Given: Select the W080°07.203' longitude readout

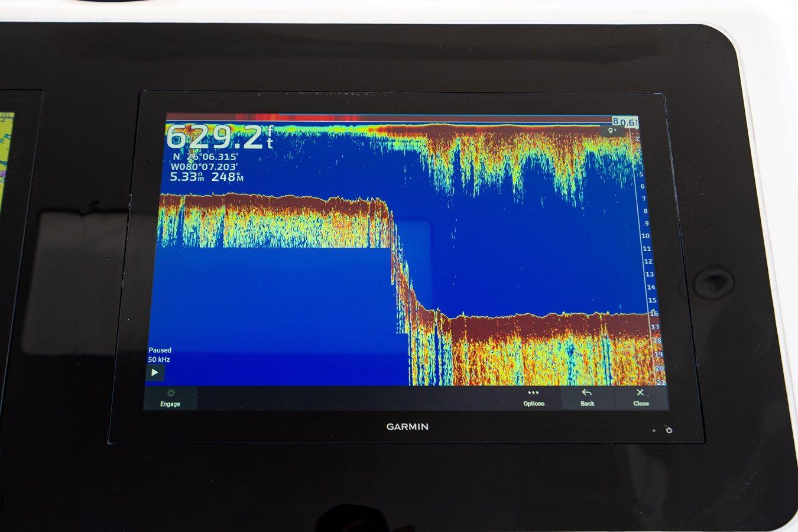Looking at the screenshot, I should point(204,167).
